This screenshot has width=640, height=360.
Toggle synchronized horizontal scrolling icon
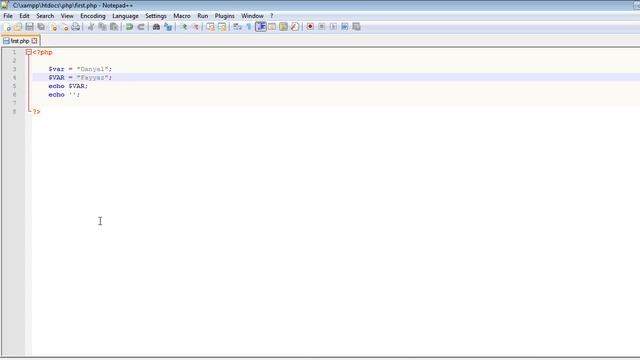tap(222, 27)
